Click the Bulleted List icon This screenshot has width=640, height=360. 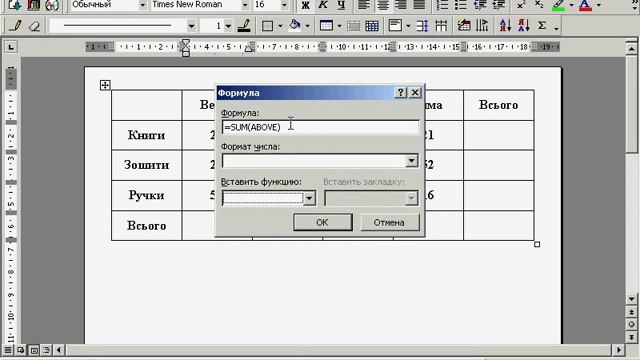(461, 5)
